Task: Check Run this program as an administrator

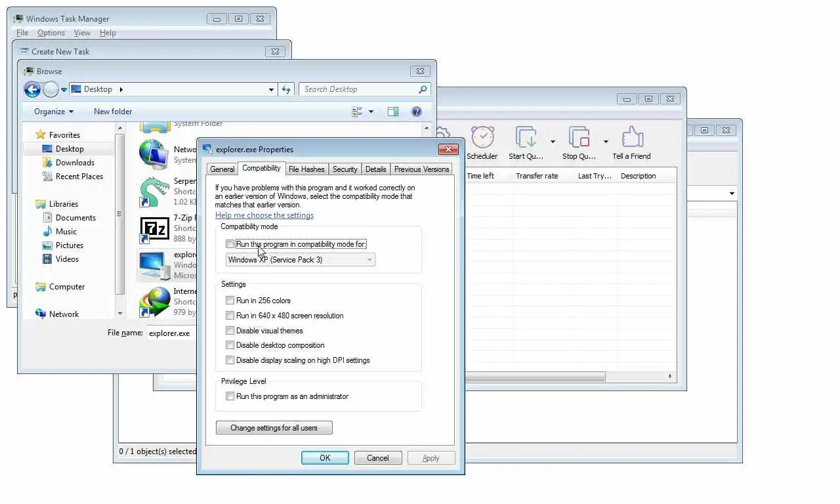Action: pos(230,396)
